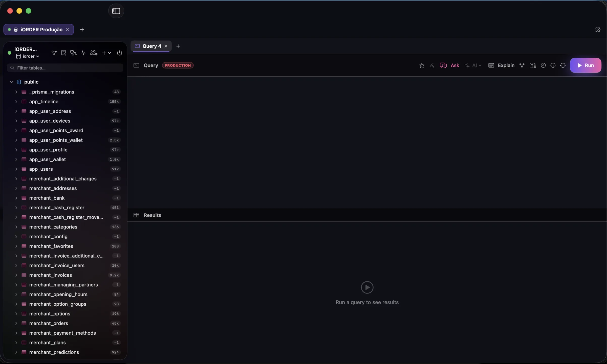Click the power disconnect icon
The image size is (607, 364).
click(x=119, y=53)
